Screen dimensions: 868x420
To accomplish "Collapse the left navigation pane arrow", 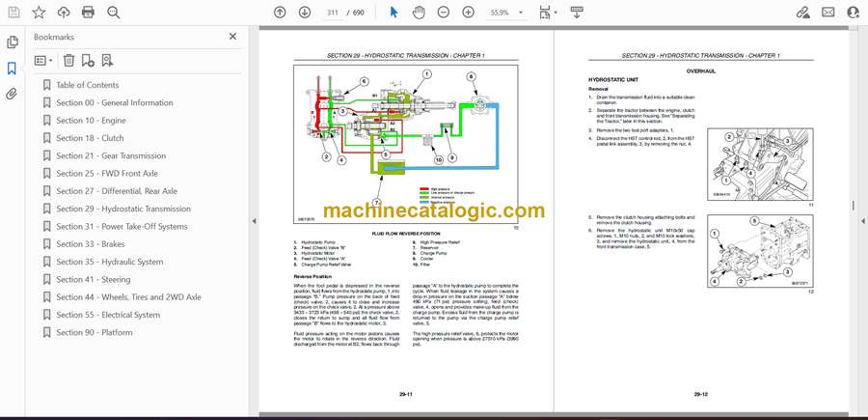I will 254,221.
